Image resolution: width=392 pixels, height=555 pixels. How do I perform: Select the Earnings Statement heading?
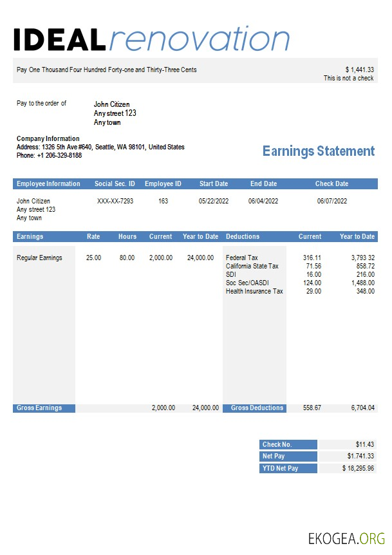coord(318,151)
